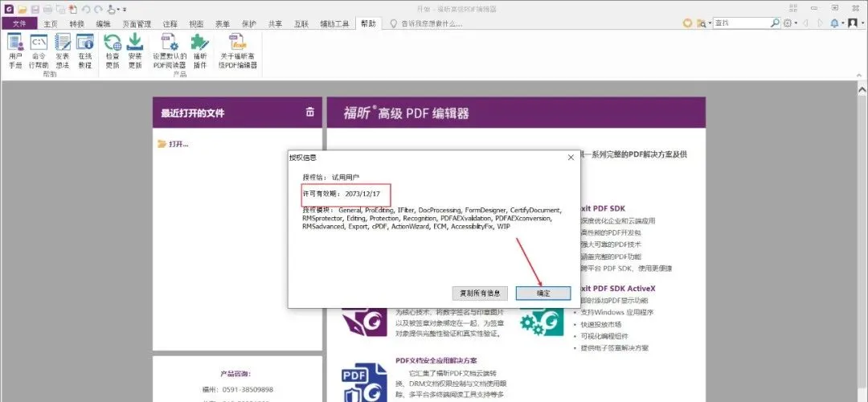Image resolution: width=868 pixels, height=402 pixels.
Task: Expand the user avatar dropdown arrow
Action: coord(862,23)
